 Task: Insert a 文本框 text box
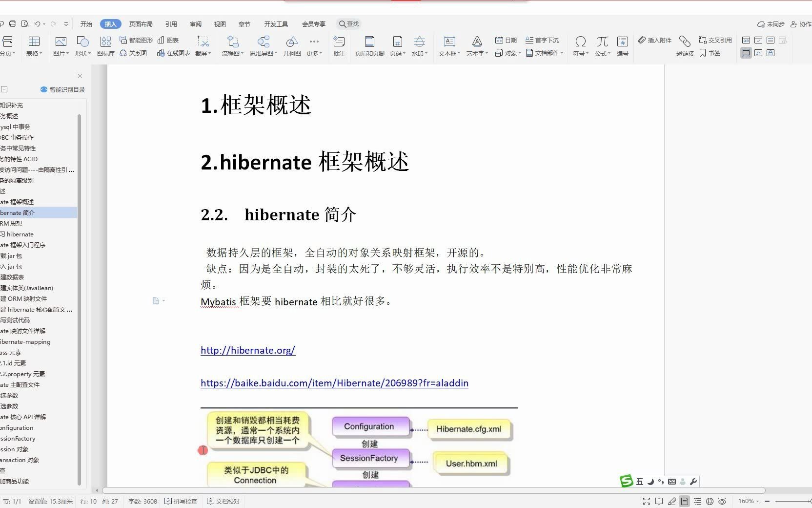pyautogui.click(x=449, y=46)
